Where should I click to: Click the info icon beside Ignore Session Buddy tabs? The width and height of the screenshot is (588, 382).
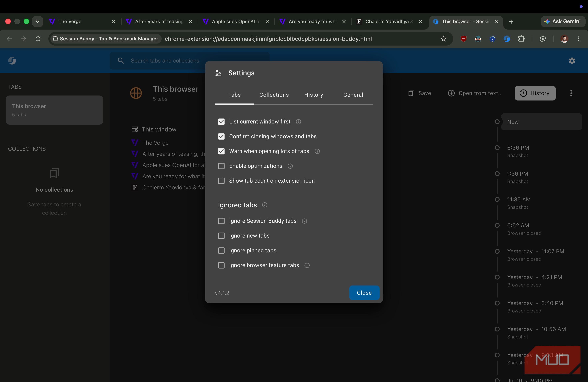304,221
